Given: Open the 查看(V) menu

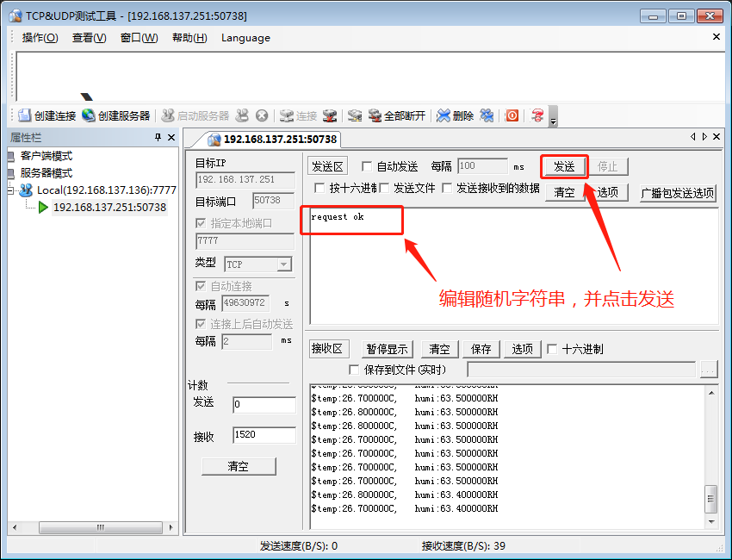Looking at the screenshot, I should [x=90, y=38].
